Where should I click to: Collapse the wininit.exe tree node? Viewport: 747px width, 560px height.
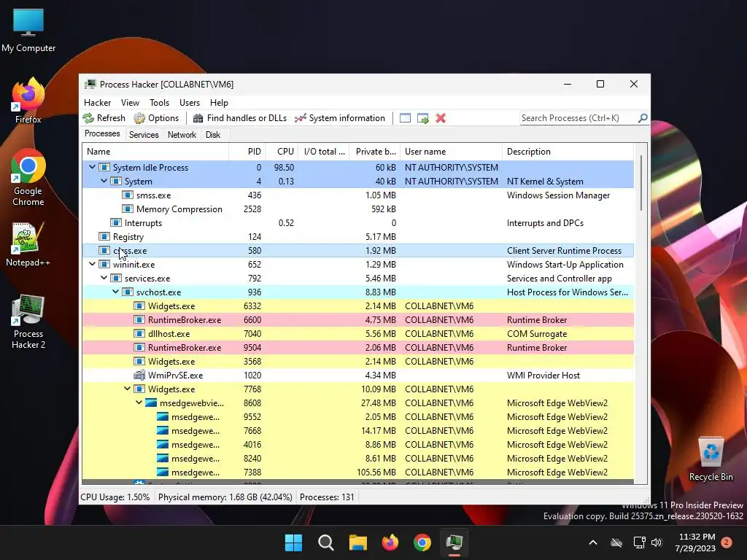click(x=92, y=264)
